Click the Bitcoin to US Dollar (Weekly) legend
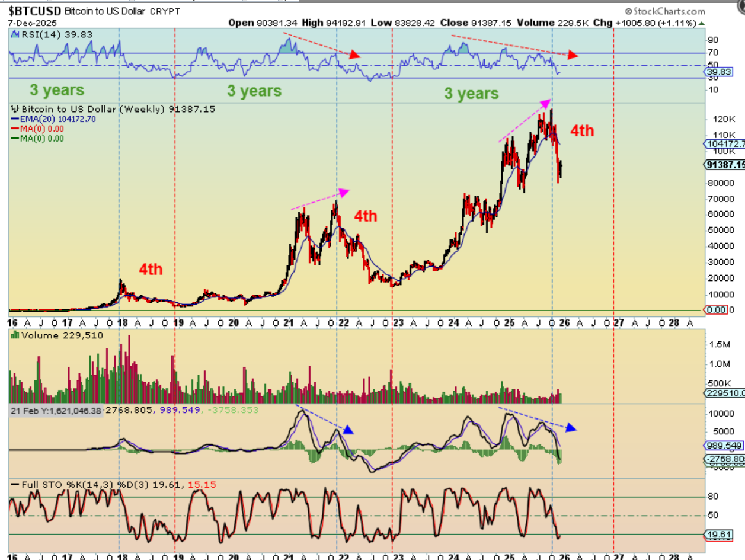The width and height of the screenshot is (745, 560). coord(117,109)
